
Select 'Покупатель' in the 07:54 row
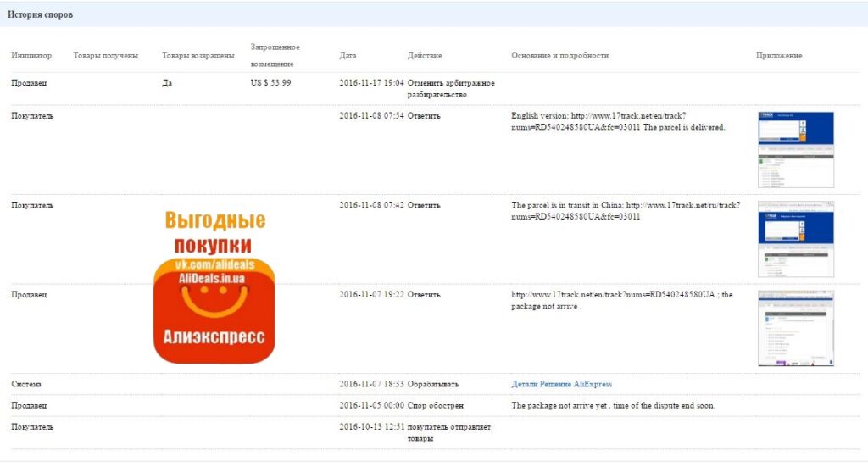(32, 115)
